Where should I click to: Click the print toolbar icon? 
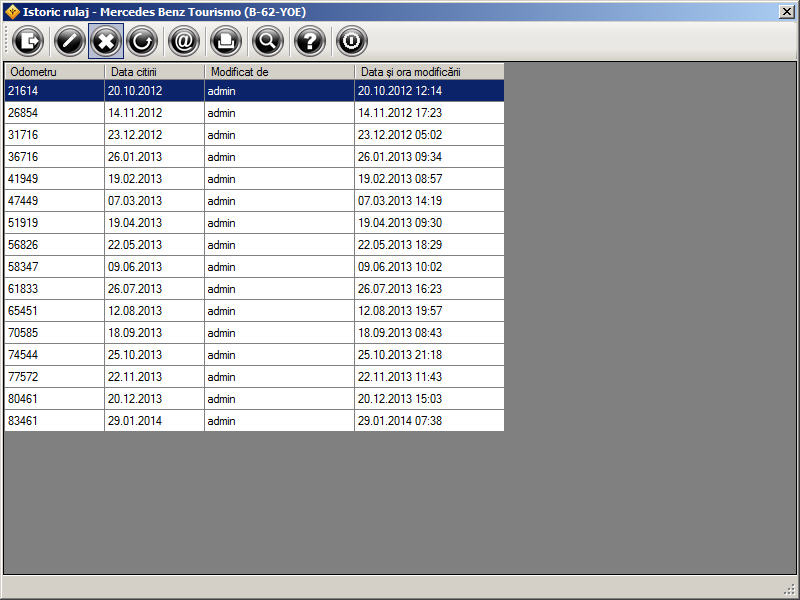click(226, 41)
